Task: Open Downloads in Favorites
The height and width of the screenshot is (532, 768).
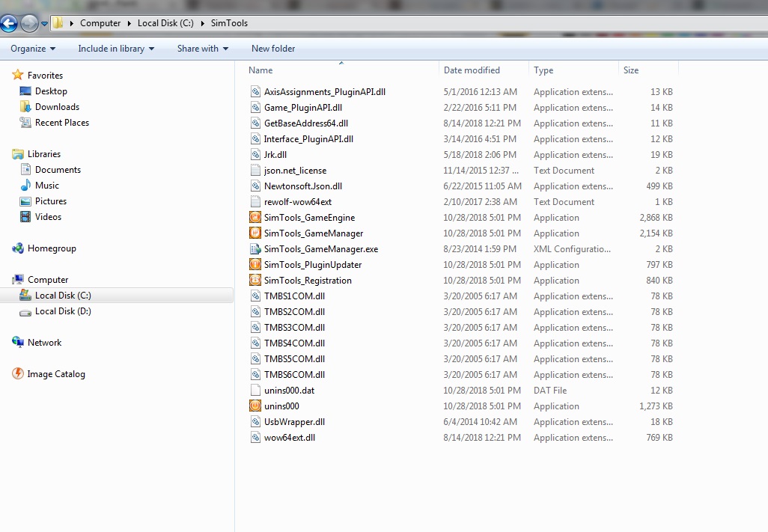Action: point(57,107)
